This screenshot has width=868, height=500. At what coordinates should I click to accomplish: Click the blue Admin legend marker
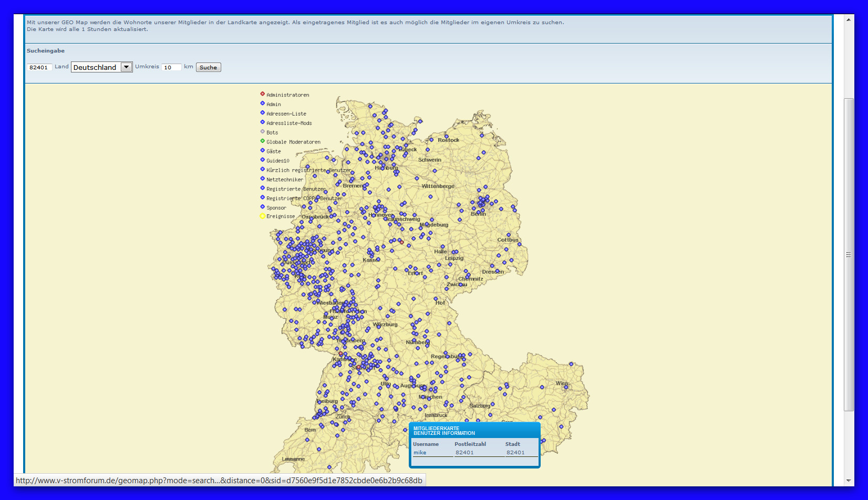[263, 103]
